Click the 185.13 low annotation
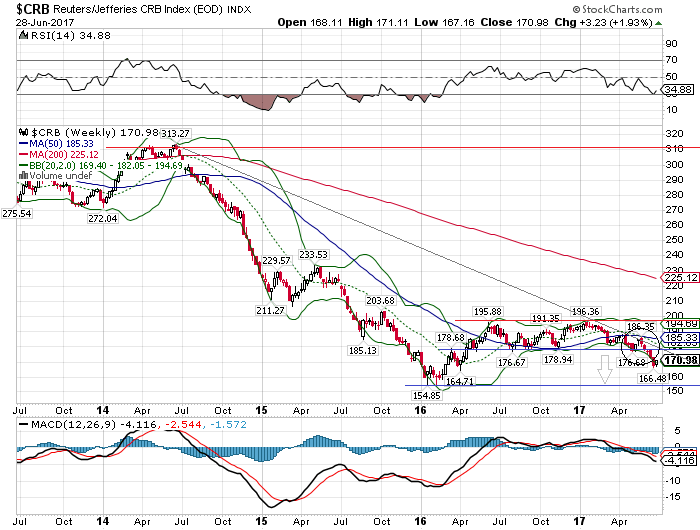Viewport: 700px width, 530px height. [x=362, y=351]
